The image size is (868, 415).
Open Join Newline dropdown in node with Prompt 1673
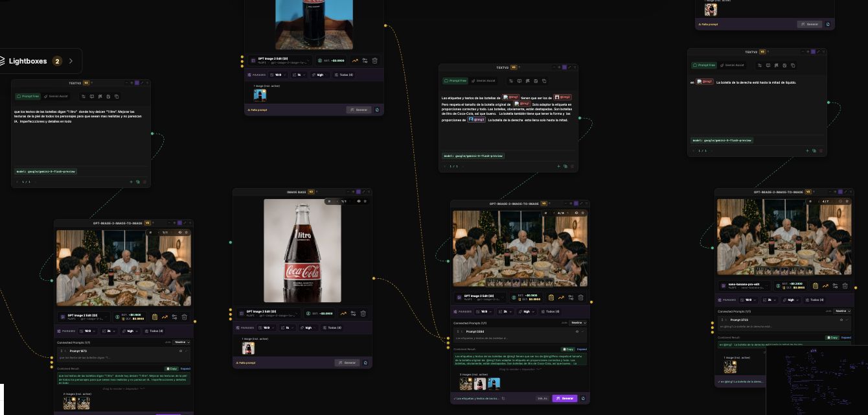pyautogui.click(x=181, y=342)
